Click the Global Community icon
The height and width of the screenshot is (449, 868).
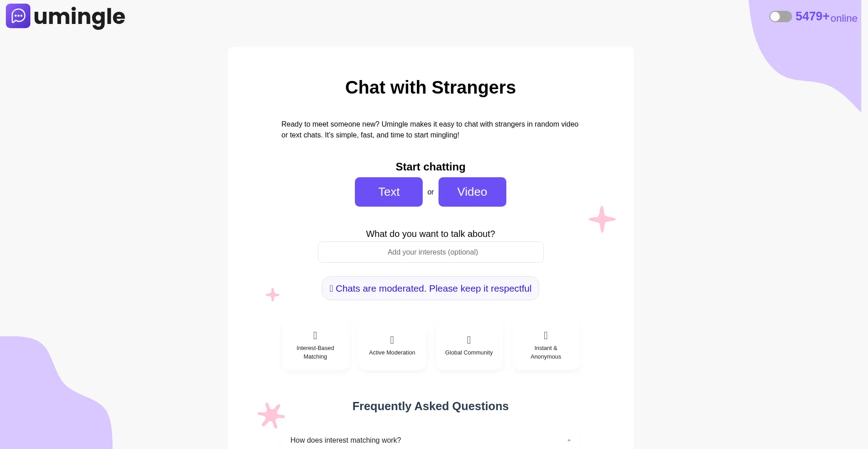pos(469,340)
